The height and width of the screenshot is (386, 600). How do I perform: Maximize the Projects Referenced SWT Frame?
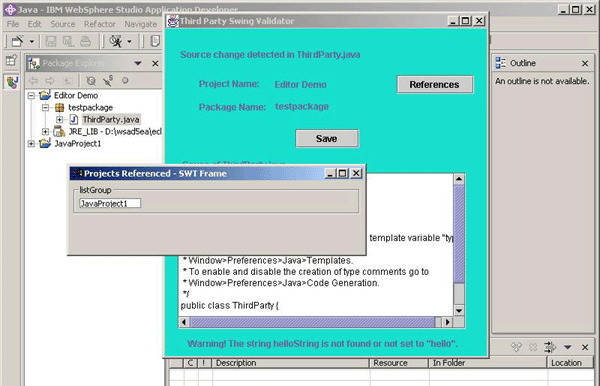pyautogui.click(x=342, y=174)
